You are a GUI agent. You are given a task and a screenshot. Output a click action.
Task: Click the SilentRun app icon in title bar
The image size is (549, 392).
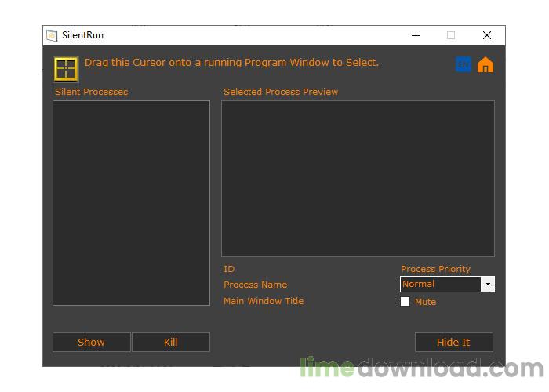coord(52,35)
